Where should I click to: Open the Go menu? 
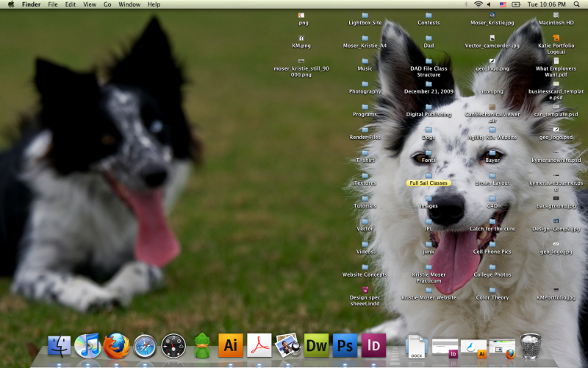coord(107,4)
